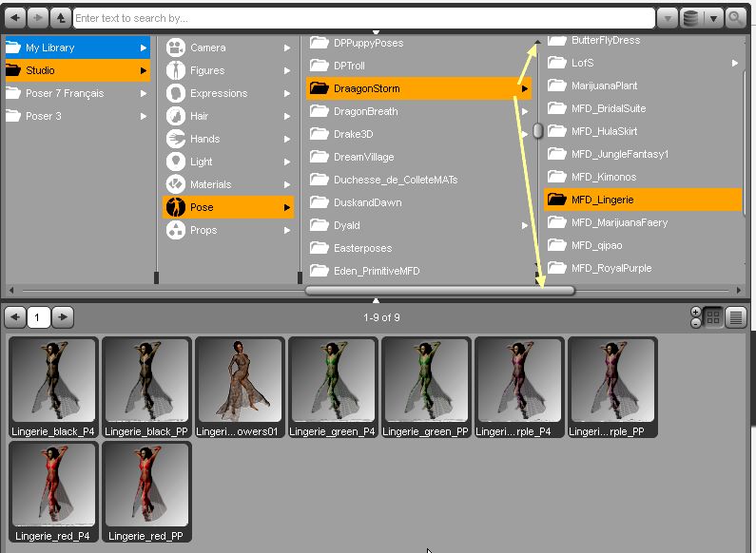Click the database search-scope icon
Screen dimensions: 756x553
pyautogui.click(x=691, y=18)
